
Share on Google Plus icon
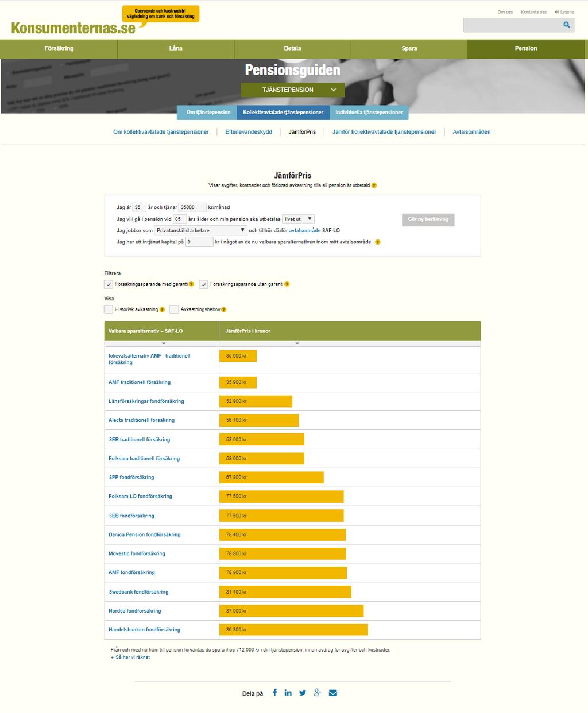click(318, 693)
